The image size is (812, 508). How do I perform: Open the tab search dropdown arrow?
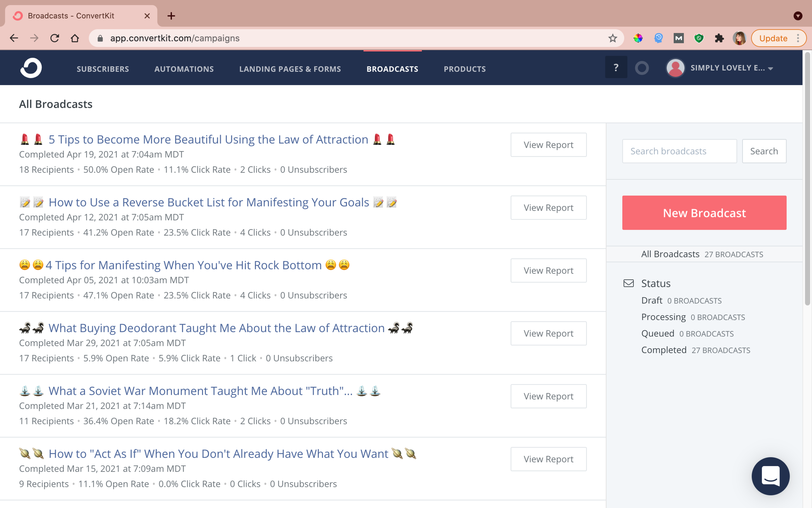(x=798, y=16)
